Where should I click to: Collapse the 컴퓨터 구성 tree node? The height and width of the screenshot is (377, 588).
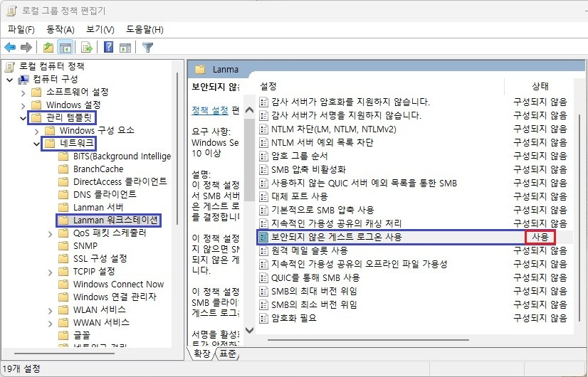click(x=10, y=80)
